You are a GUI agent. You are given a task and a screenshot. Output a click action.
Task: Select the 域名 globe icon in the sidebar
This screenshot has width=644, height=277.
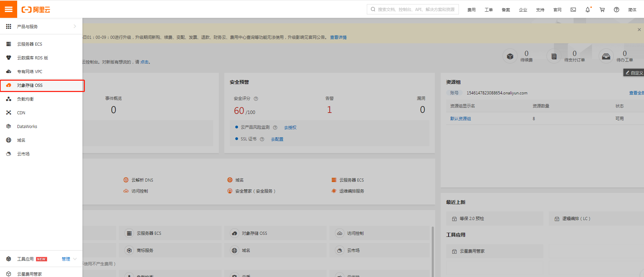click(x=9, y=140)
